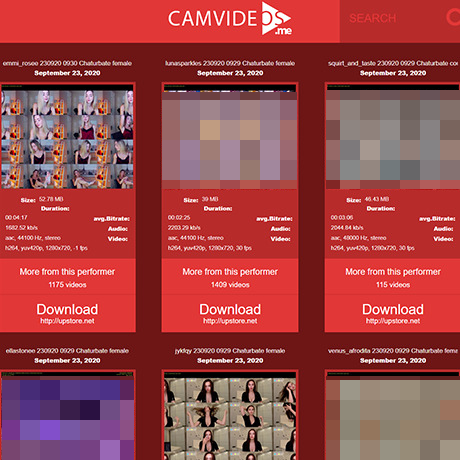The width and height of the screenshot is (460, 460).
Task: Select the duration value 00:04:17
Action: [16, 218]
